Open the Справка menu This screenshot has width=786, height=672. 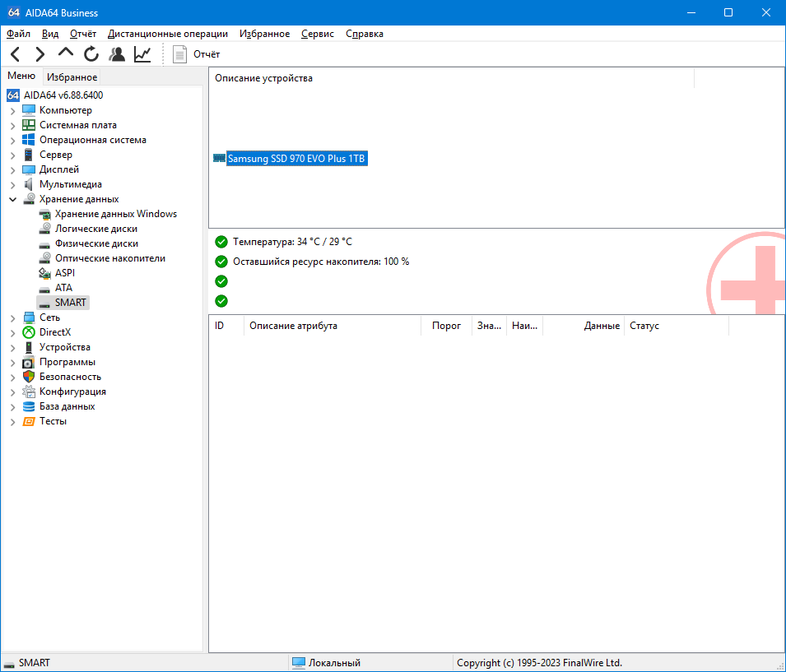pyautogui.click(x=365, y=34)
